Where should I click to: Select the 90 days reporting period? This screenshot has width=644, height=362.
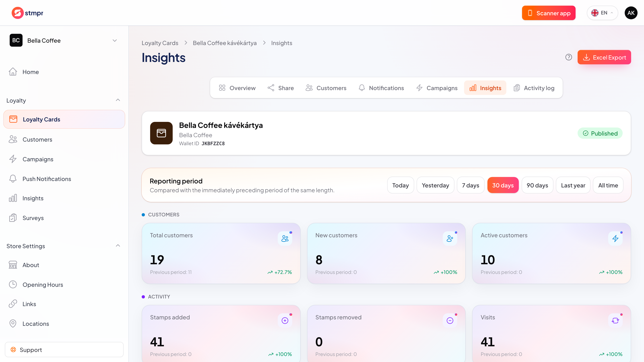537,185
